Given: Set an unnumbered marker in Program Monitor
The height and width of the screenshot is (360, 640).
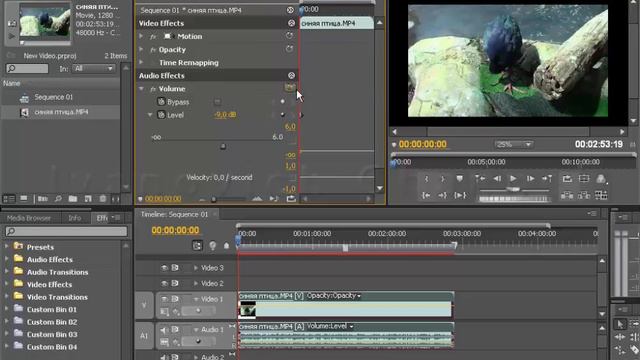Looking at the screenshot, I should pos(460,179).
